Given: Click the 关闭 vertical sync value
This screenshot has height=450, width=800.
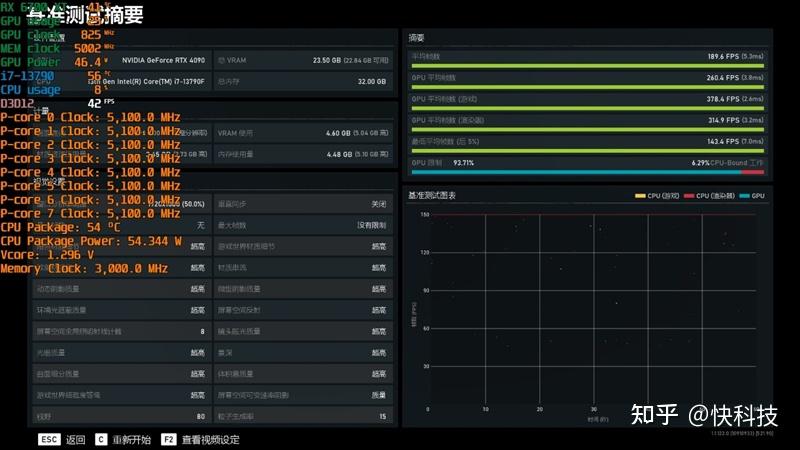Looking at the screenshot, I should pyautogui.click(x=379, y=204).
